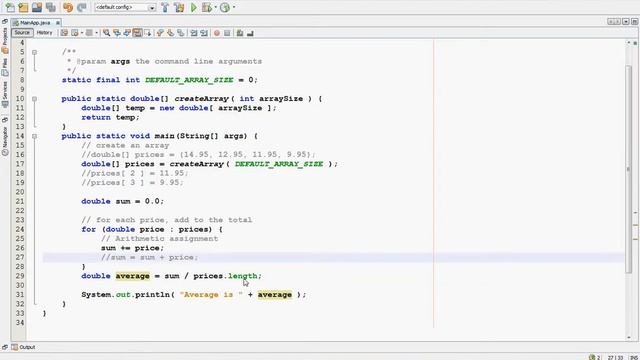This screenshot has height=360, width=640.
Task: Expand the Profile Project dropdown arrow
Action: coord(233,7)
